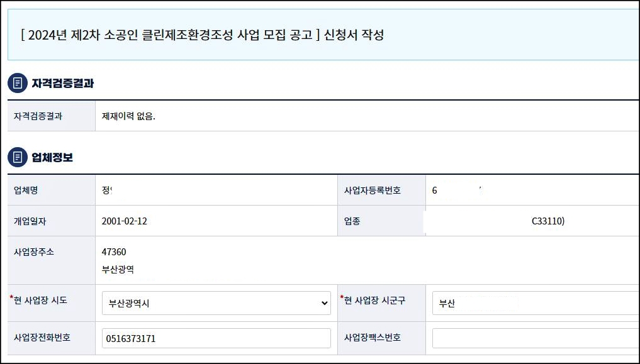Open the 현 사업장 시도 dropdown
The image size is (640, 364).
point(216,303)
